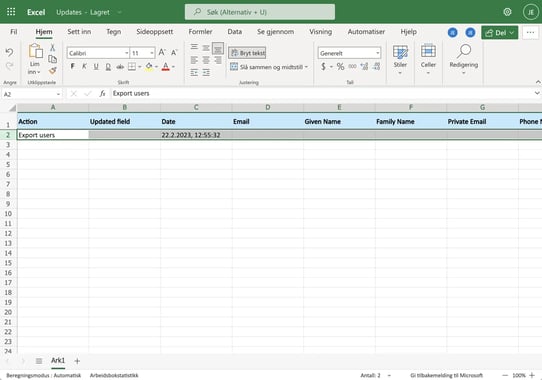542x380 pixels.
Task: Click Gi tilbakemelding til Microsoft link
Action: pos(446,375)
